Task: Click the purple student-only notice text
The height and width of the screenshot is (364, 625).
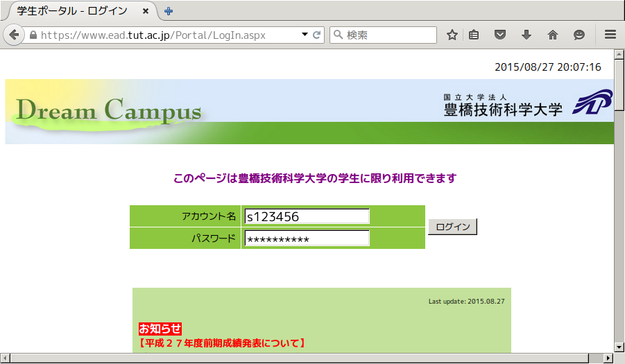Action: coord(315,178)
